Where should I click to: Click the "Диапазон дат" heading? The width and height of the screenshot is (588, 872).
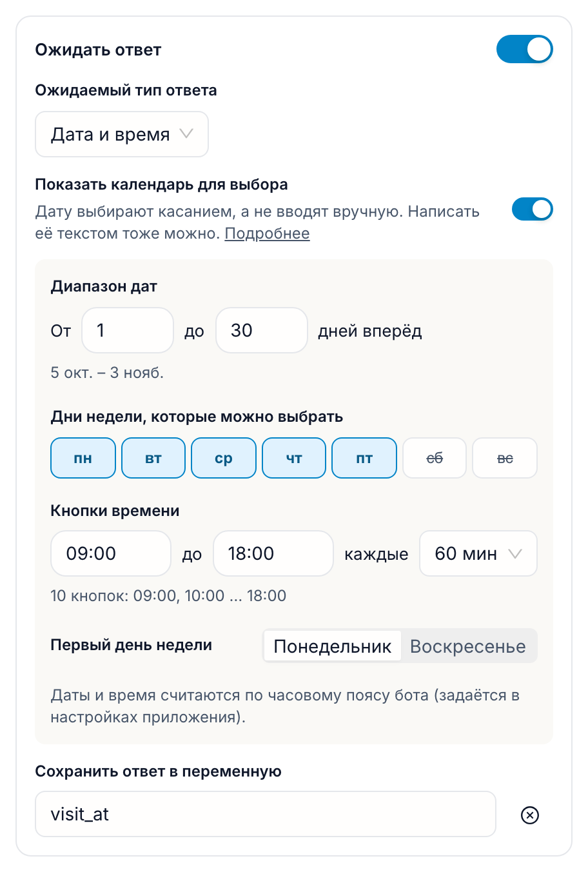click(104, 286)
